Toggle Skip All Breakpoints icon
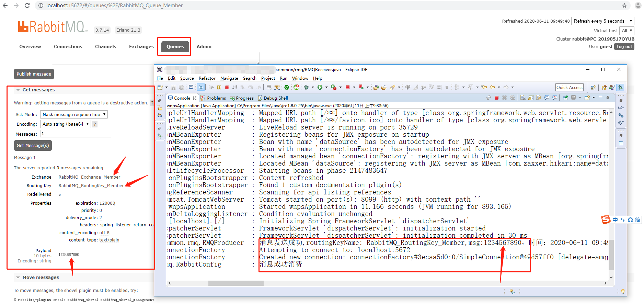 coord(201,87)
